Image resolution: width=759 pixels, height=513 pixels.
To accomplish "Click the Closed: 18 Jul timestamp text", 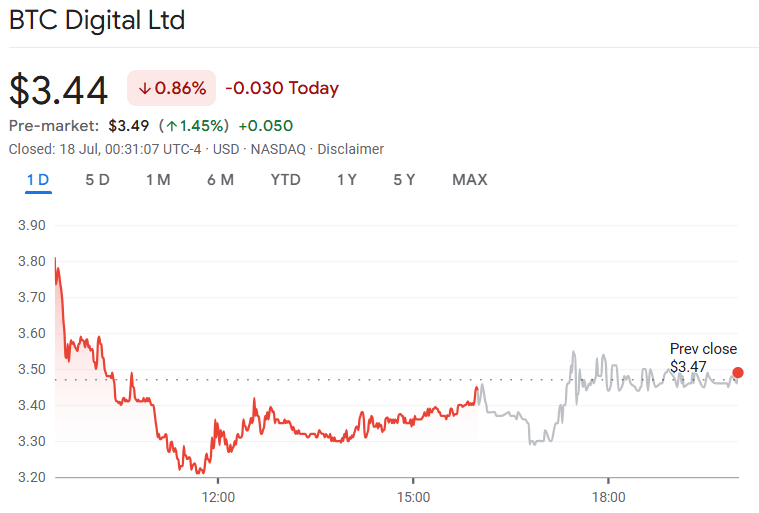I will coord(105,149).
